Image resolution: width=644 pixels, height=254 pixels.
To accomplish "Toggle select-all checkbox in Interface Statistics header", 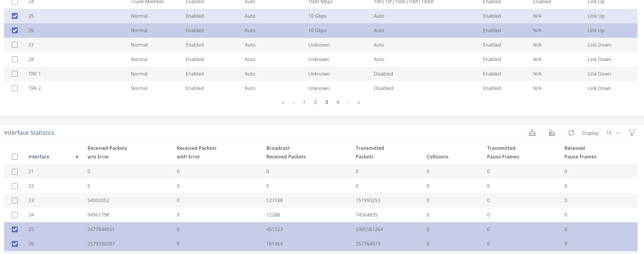I will [x=15, y=157].
